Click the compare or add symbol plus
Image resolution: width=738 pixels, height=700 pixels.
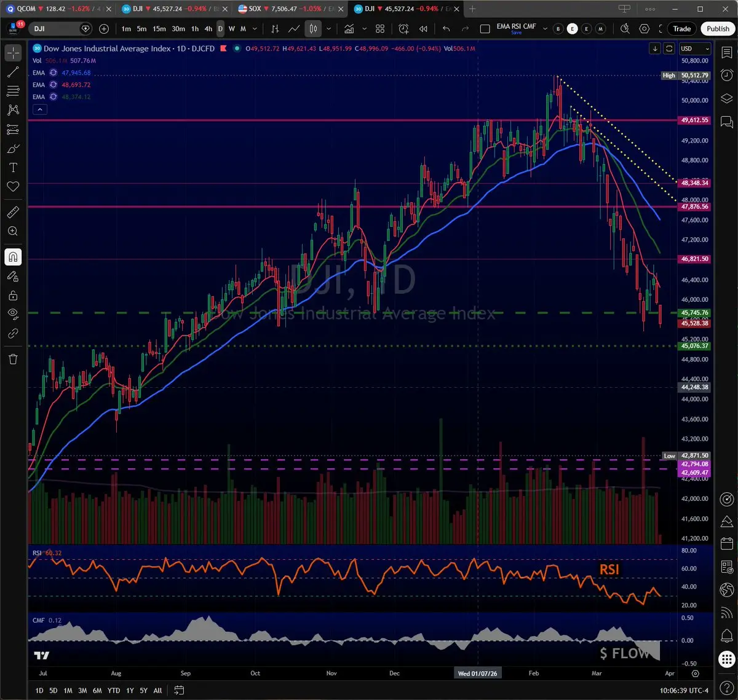104,29
